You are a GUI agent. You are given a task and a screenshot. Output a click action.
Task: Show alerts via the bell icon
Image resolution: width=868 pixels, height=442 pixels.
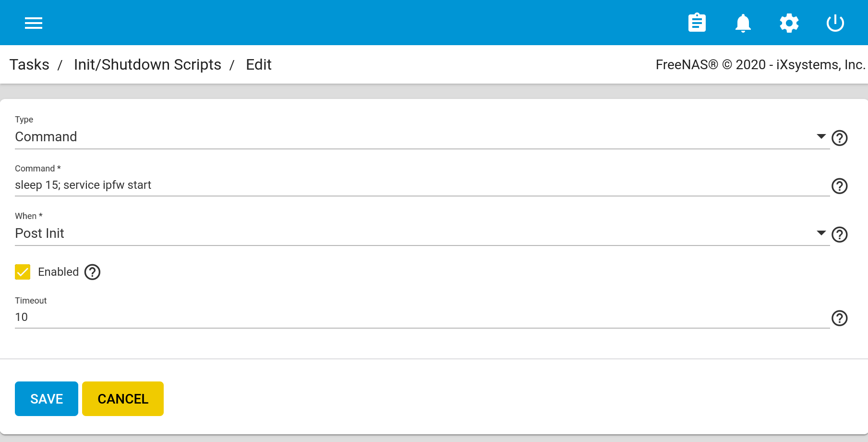click(x=743, y=23)
